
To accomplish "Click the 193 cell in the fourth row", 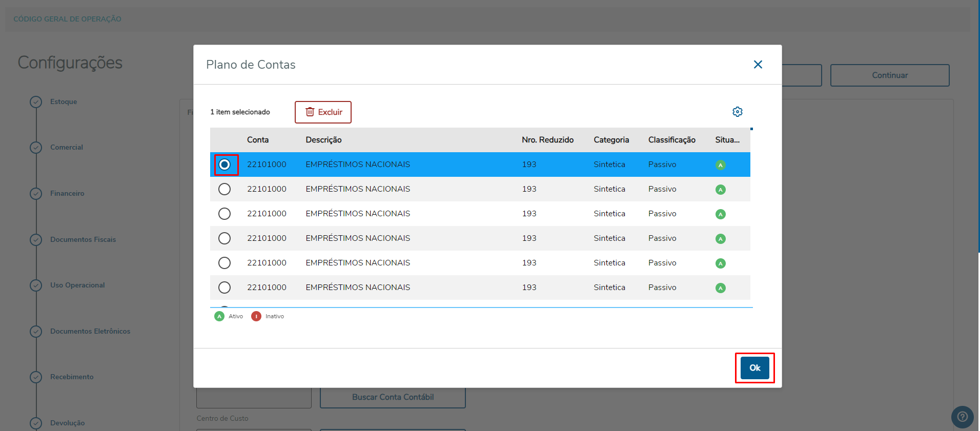I will 529,238.
